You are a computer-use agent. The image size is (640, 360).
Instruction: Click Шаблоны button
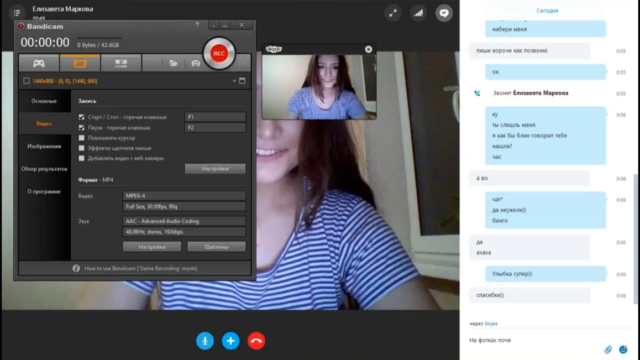[x=216, y=247]
